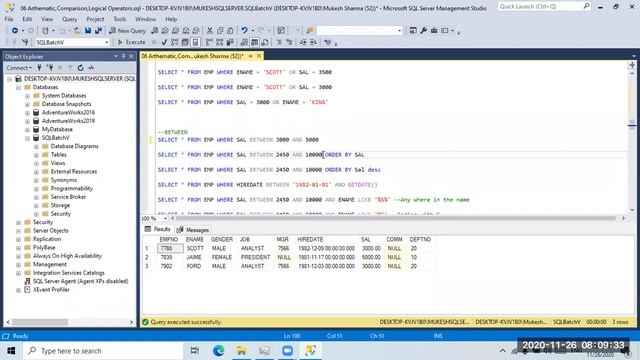Select the Synonyms folder in tree
Screen dimensions: 640x360
tap(64, 180)
